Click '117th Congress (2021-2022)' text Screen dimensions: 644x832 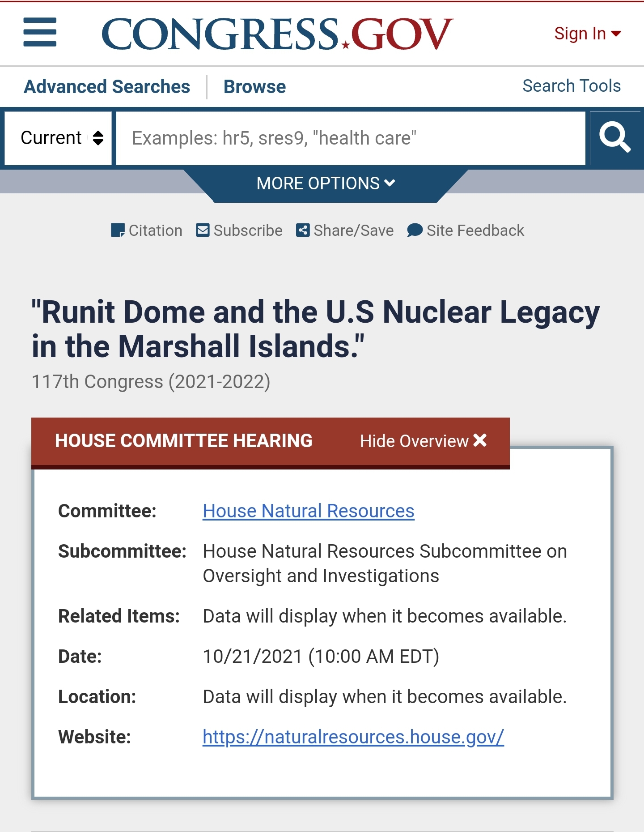(x=151, y=382)
